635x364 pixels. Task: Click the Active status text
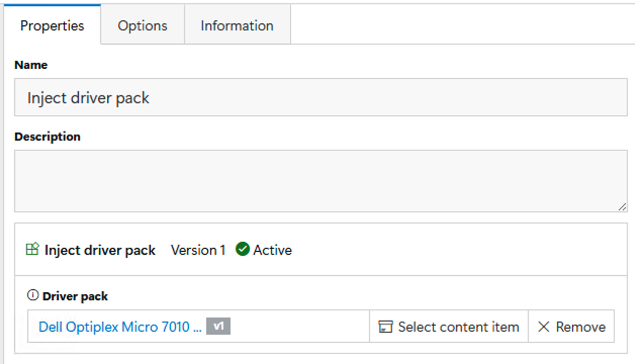tap(273, 250)
